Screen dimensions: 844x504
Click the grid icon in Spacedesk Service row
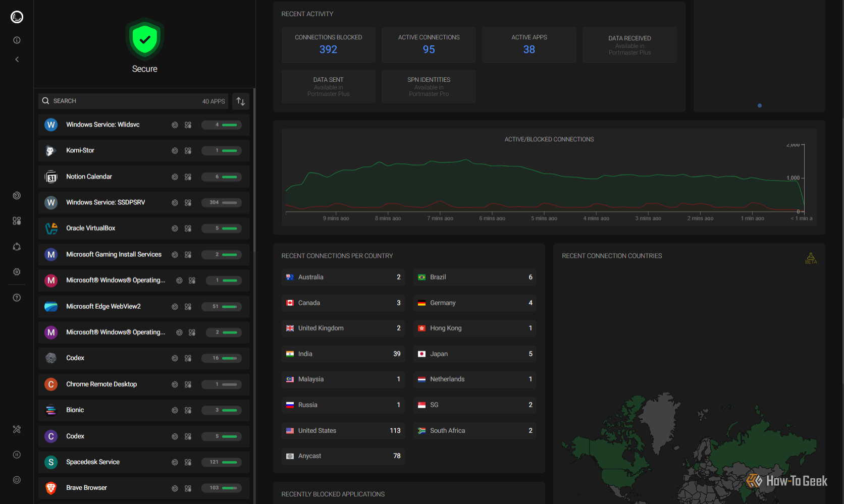coord(188,463)
